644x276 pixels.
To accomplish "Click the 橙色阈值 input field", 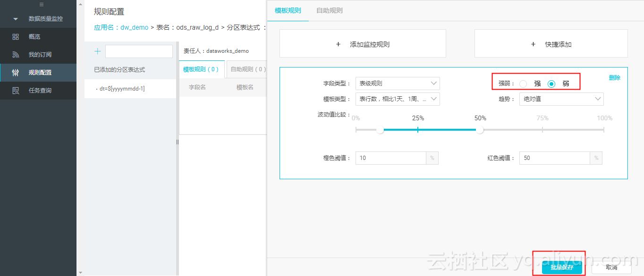I will point(391,158).
